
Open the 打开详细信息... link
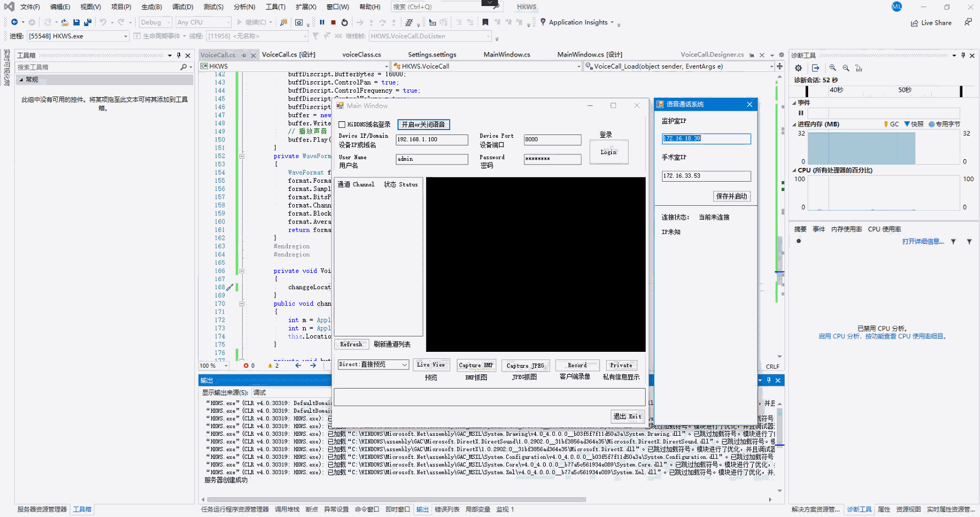click(923, 241)
